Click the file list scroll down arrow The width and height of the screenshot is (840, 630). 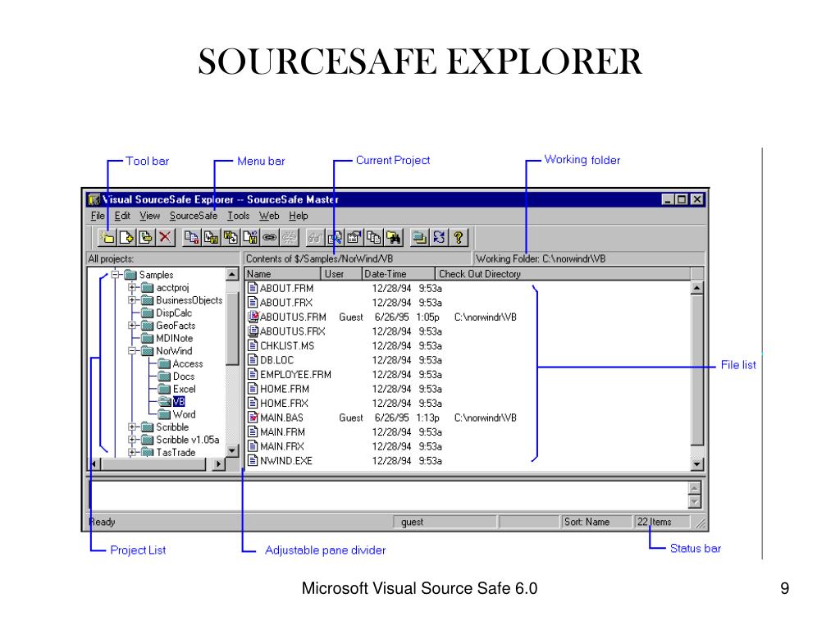[x=696, y=464]
